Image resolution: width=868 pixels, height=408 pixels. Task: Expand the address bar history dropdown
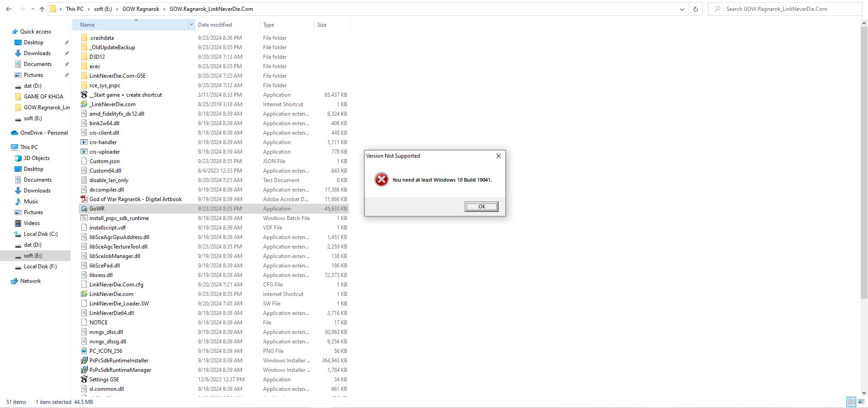pos(682,9)
